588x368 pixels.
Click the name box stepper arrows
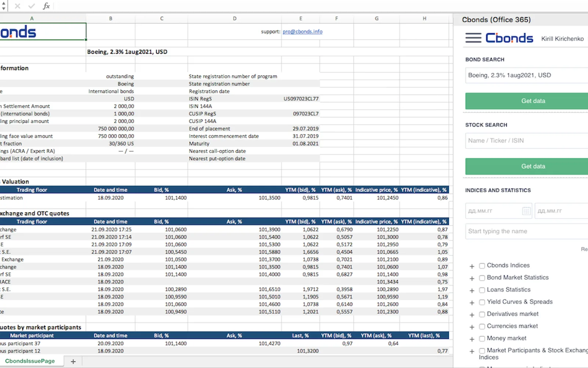tap(3, 6)
